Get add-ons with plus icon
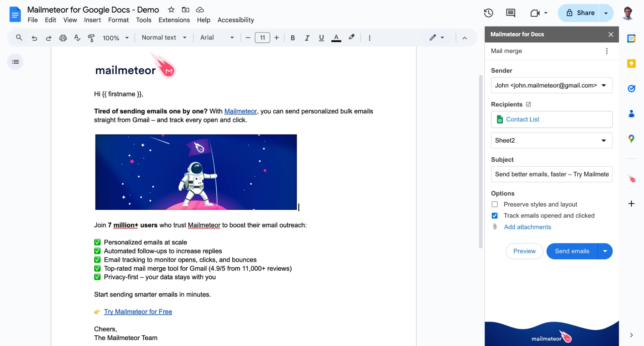The image size is (644, 346). click(x=631, y=204)
